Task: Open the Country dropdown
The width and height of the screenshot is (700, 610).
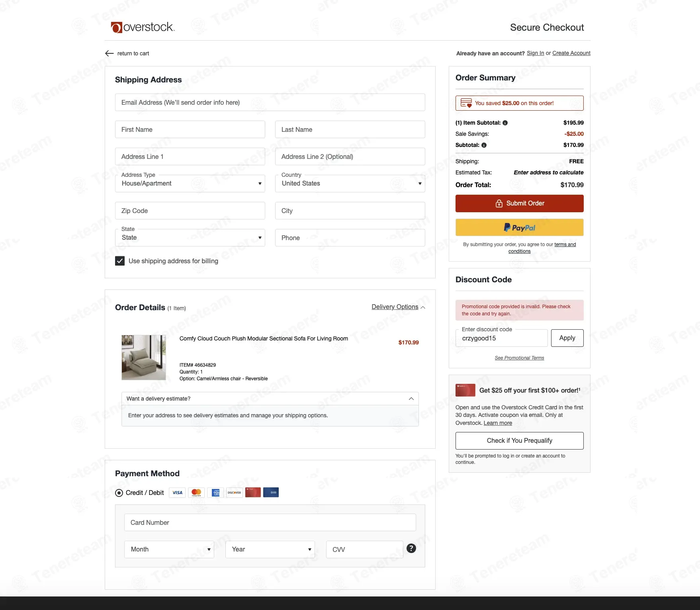Action: click(350, 184)
